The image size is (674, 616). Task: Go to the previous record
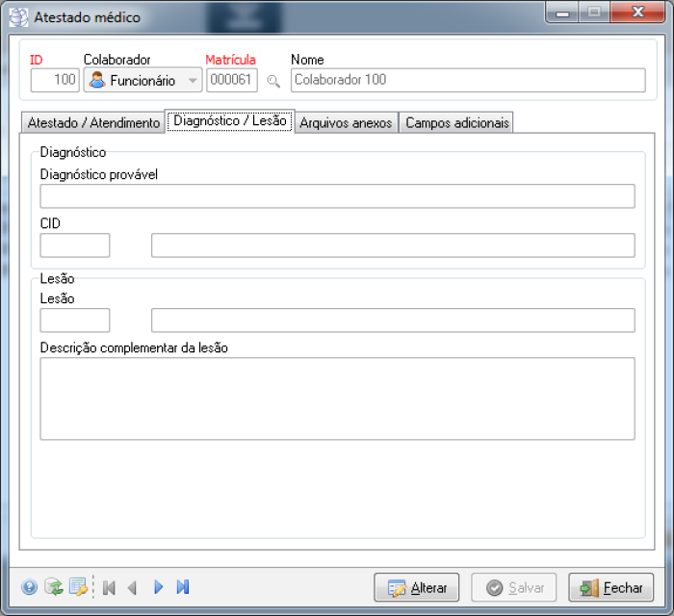click(x=133, y=587)
